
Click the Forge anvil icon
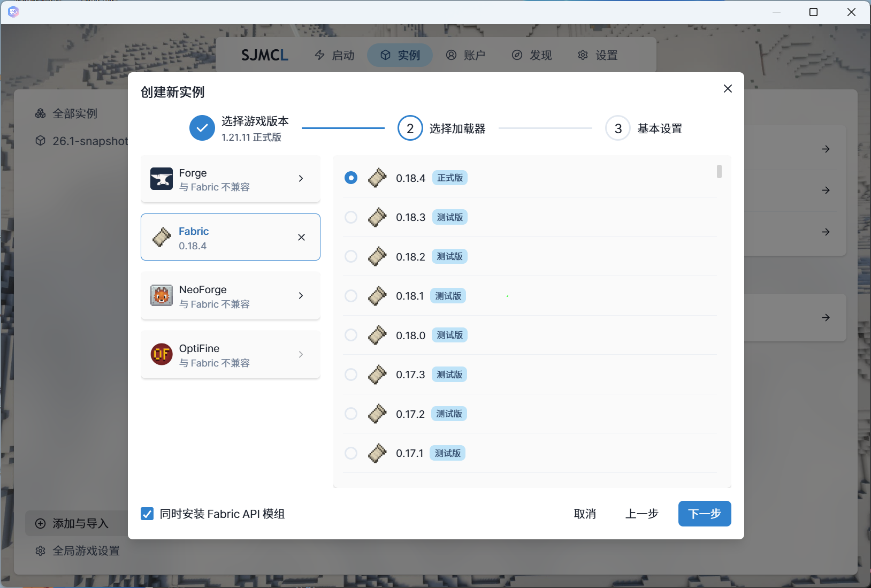point(161,179)
